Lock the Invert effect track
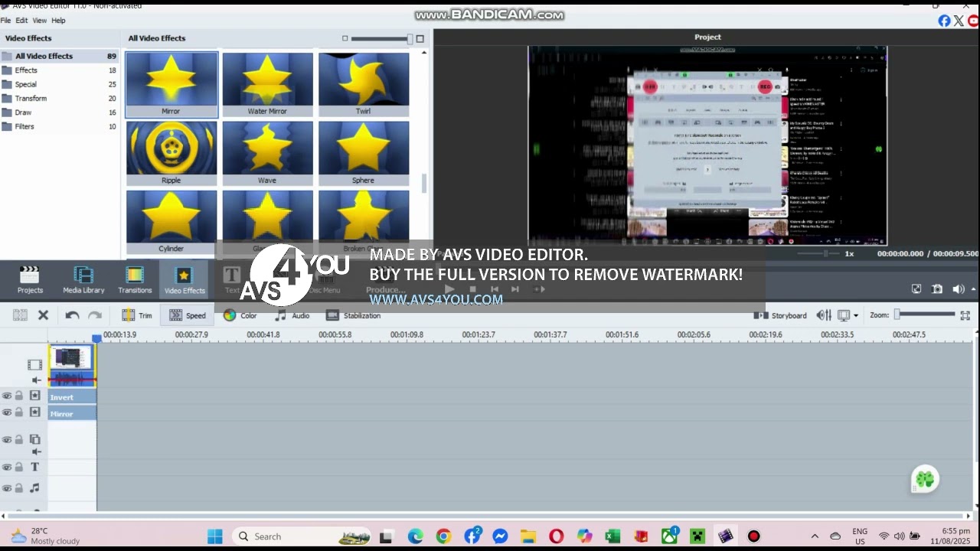 tap(19, 396)
